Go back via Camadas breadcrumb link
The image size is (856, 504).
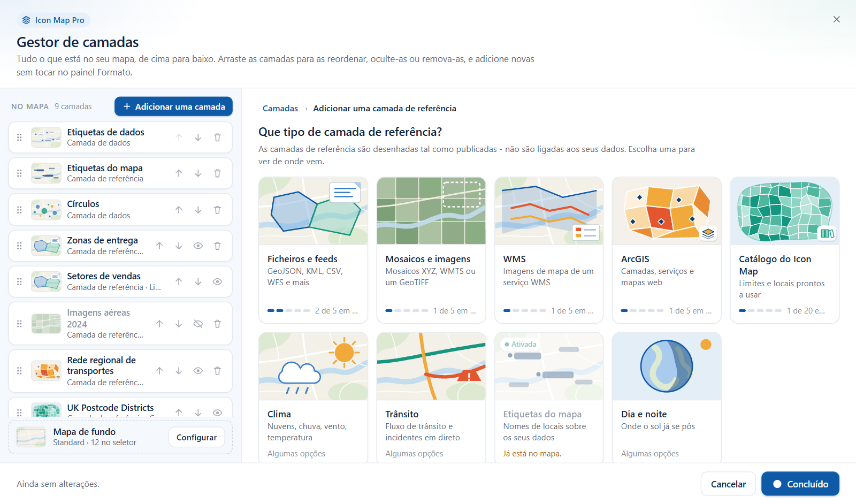[x=280, y=109]
